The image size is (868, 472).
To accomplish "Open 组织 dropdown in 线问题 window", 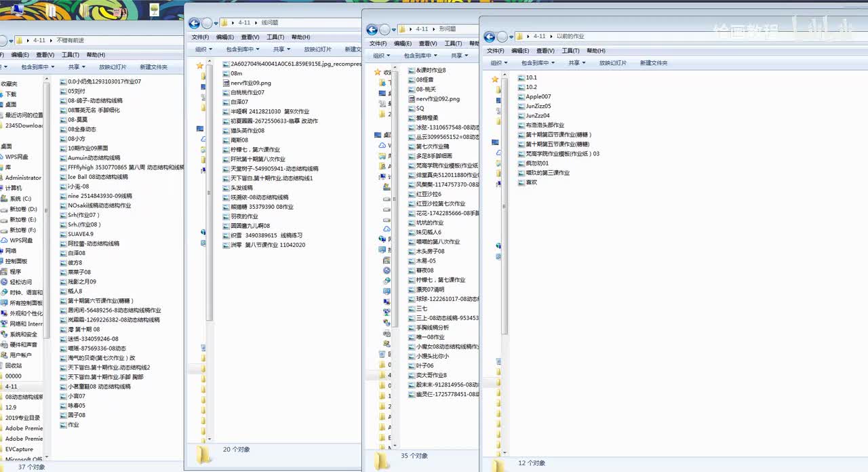I will 204,50.
